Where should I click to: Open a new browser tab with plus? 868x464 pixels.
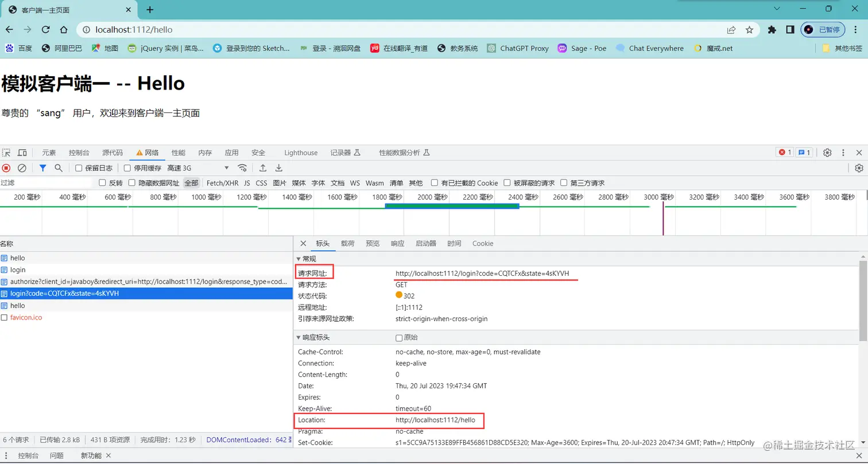[150, 10]
